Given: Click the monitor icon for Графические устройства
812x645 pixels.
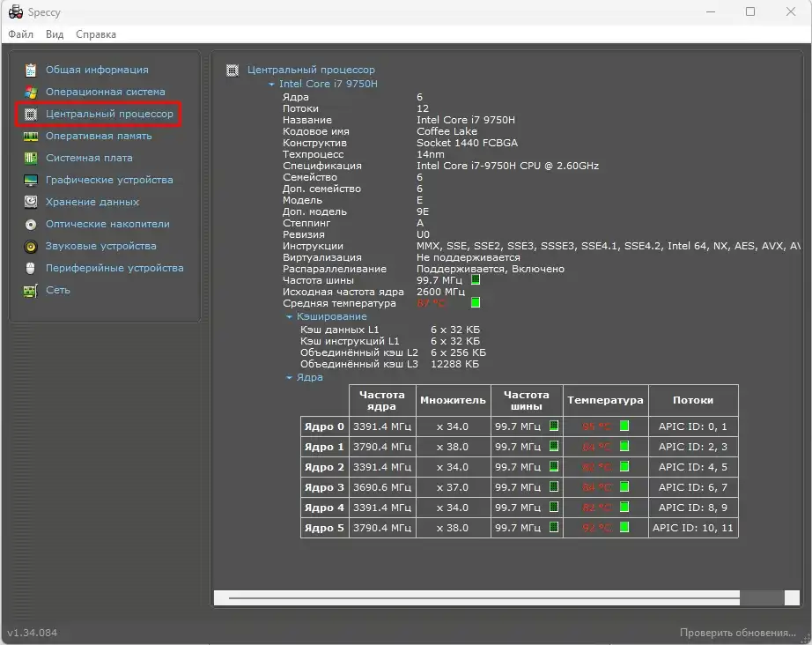Looking at the screenshot, I should pyautogui.click(x=31, y=181).
